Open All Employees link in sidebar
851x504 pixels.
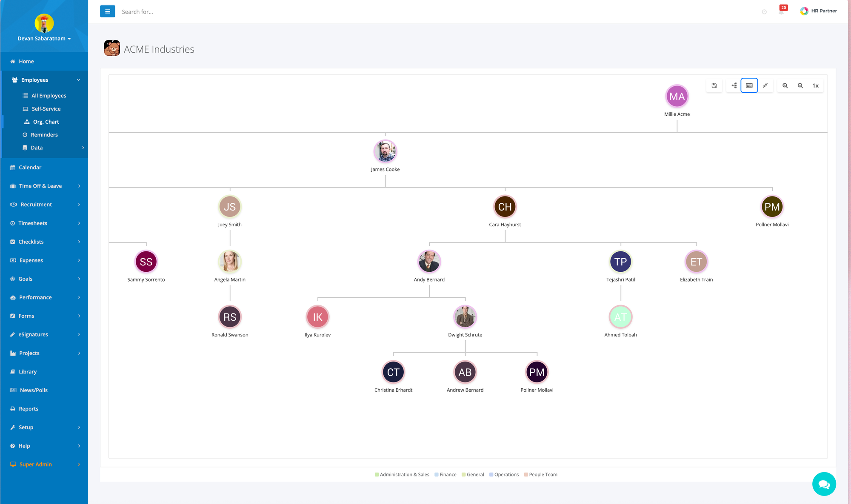(49, 96)
